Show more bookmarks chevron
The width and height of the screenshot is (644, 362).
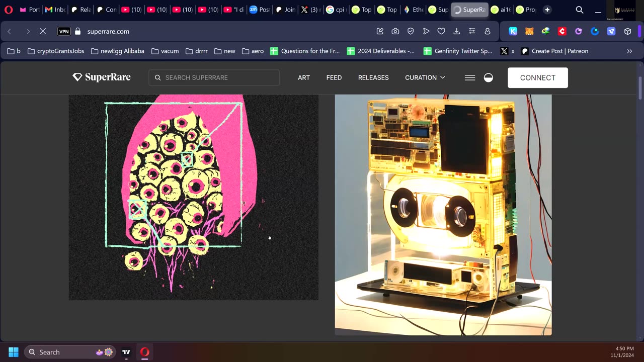[x=629, y=51]
